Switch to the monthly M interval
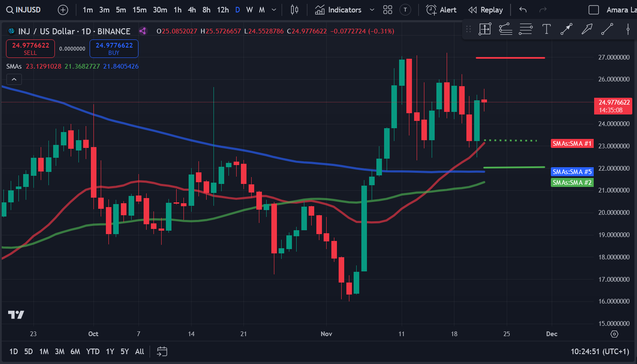Viewport: 637px width, 364px height. [x=262, y=10]
